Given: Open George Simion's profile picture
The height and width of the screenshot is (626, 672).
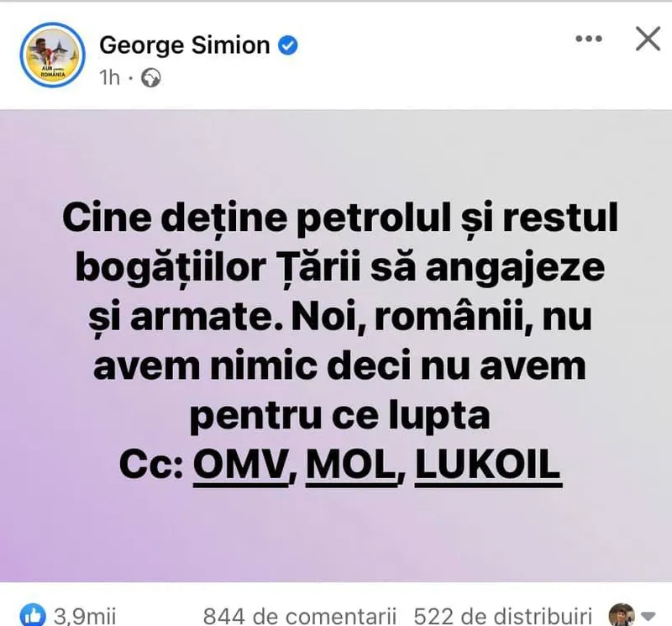Looking at the screenshot, I should (50, 54).
